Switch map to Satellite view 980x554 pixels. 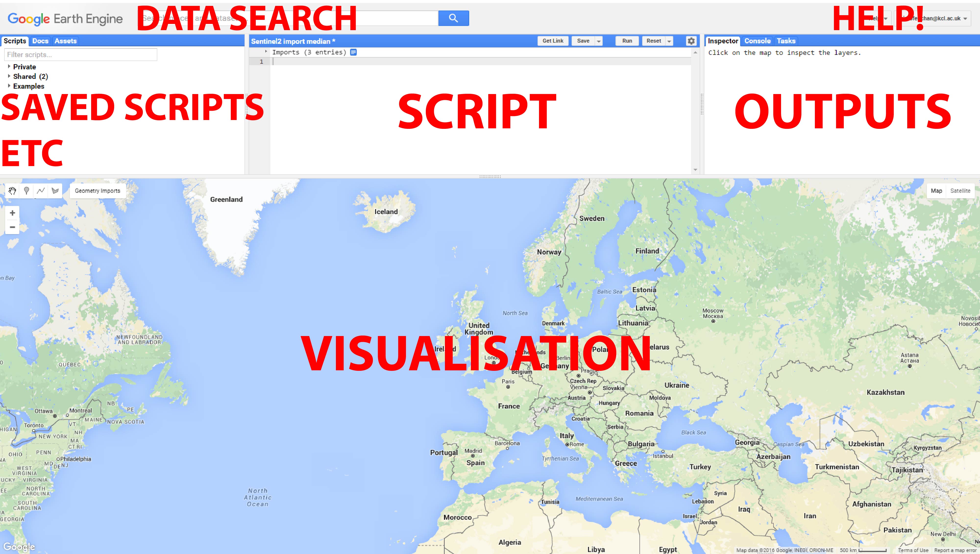[x=960, y=191]
